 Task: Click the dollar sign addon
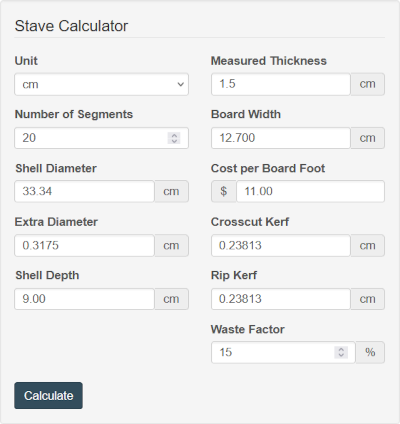point(224,191)
